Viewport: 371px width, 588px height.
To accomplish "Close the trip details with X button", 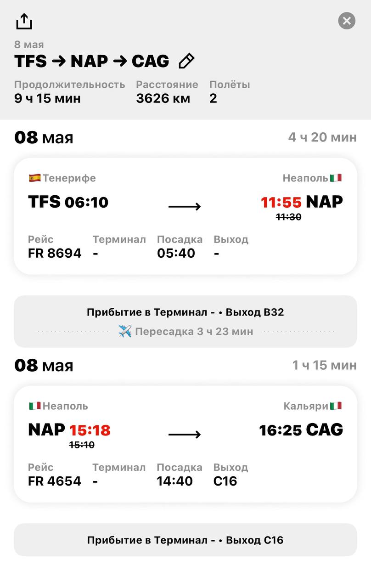I will click(x=347, y=21).
